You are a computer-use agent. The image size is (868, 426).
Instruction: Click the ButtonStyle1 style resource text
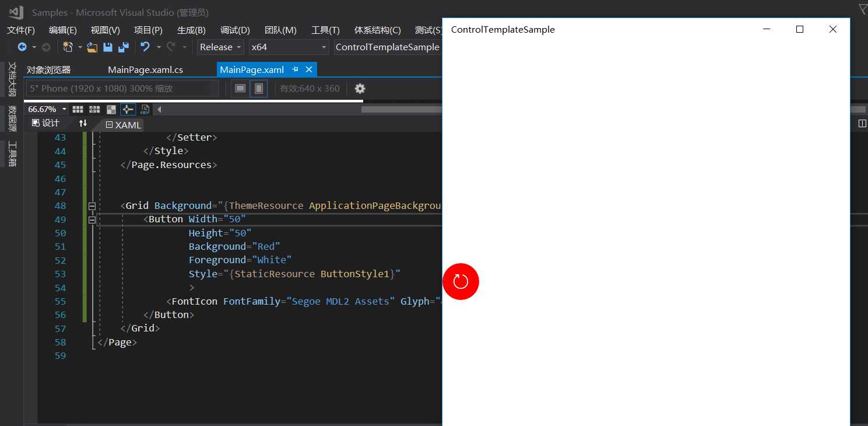pos(355,274)
